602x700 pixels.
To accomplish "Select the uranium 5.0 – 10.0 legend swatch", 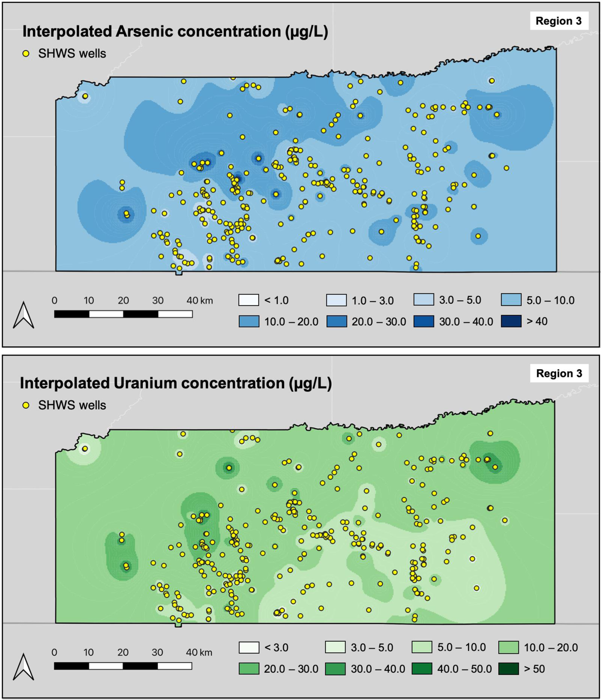I will 422,647.
